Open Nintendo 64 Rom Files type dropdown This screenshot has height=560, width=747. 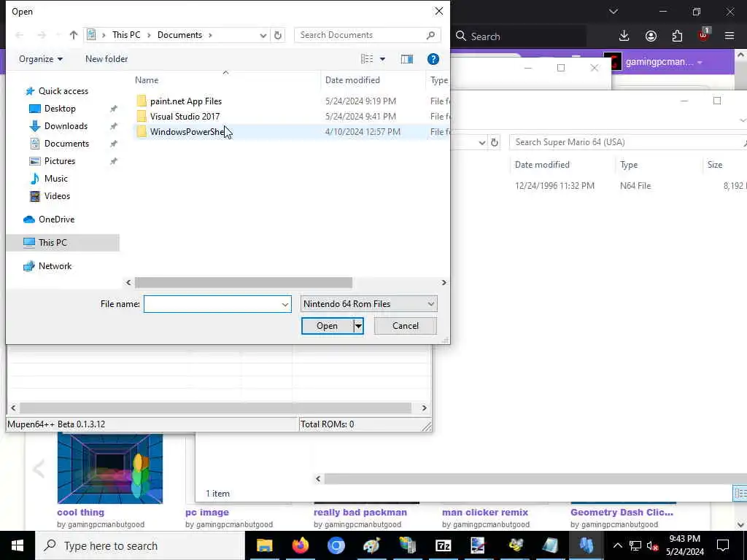tap(368, 304)
